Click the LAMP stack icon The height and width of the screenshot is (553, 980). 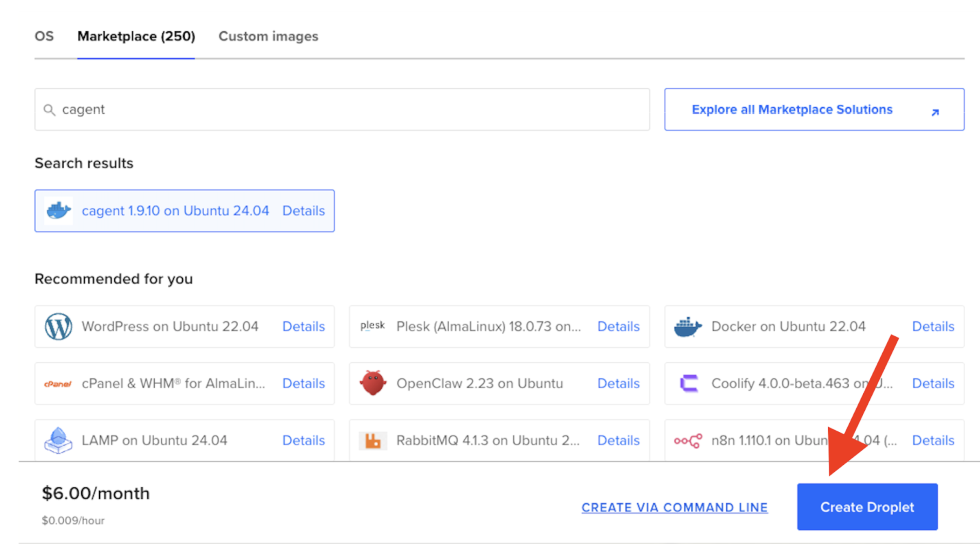(x=57, y=440)
